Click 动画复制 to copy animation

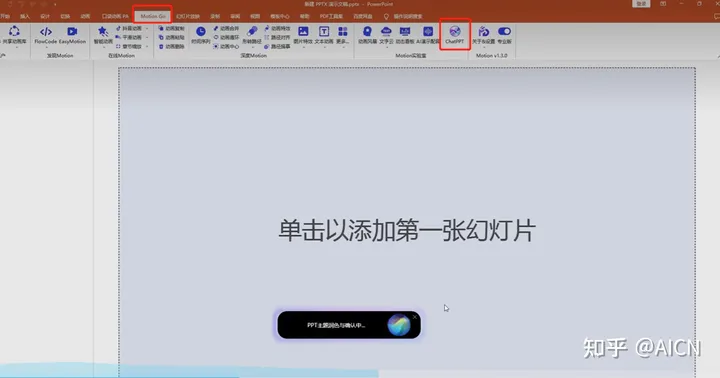pyautogui.click(x=171, y=28)
